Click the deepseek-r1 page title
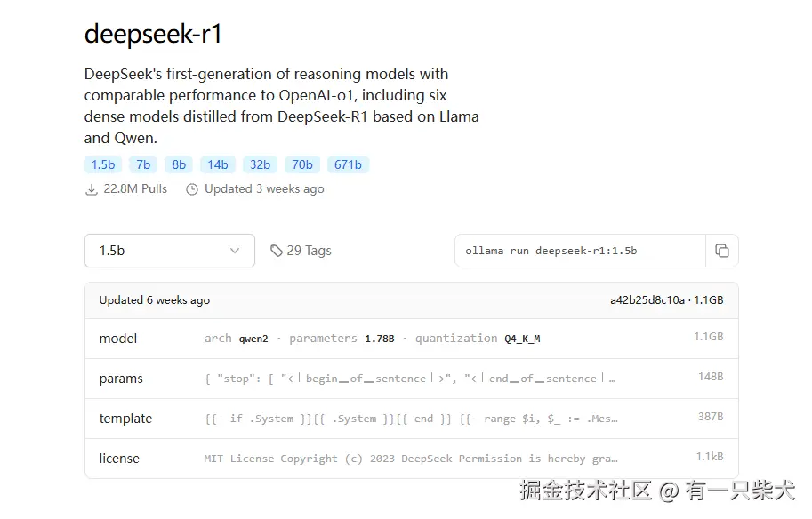 (153, 35)
